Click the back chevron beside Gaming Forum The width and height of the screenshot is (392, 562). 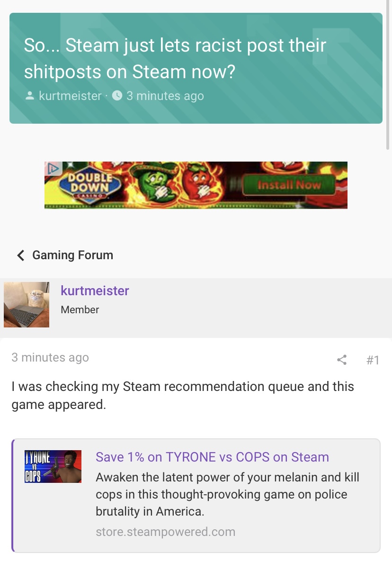click(x=21, y=255)
